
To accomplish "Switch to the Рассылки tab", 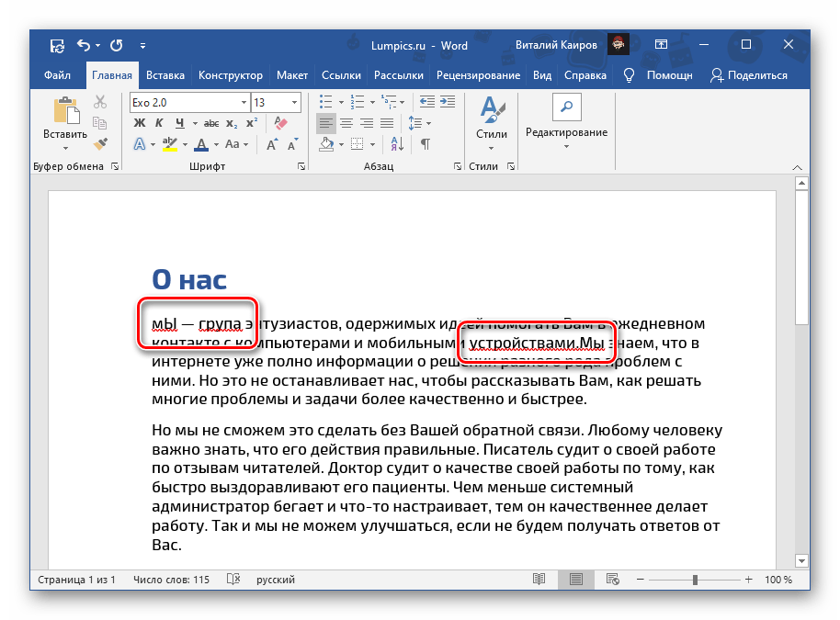I will point(399,75).
